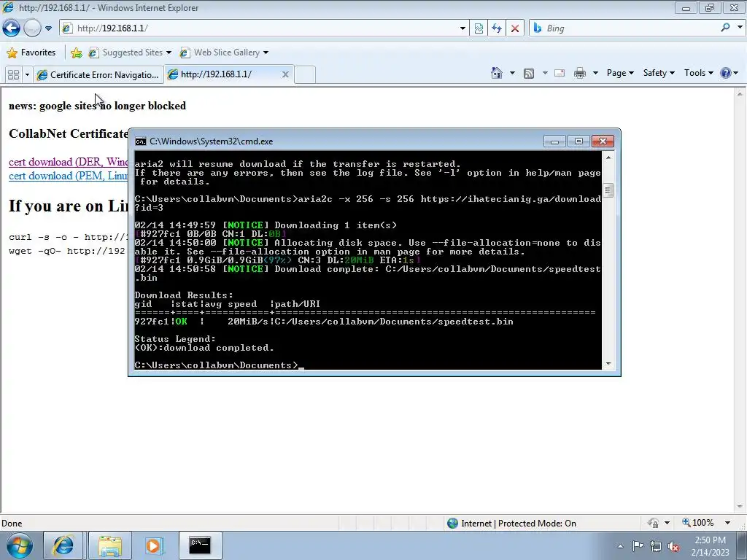Stop loading with the red X icon
The width and height of the screenshot is (747, 560).
pos(515,28)
